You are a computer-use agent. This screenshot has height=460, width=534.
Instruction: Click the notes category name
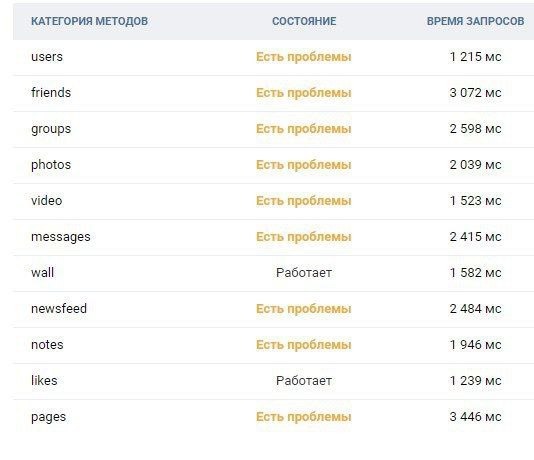coord(47,345)
